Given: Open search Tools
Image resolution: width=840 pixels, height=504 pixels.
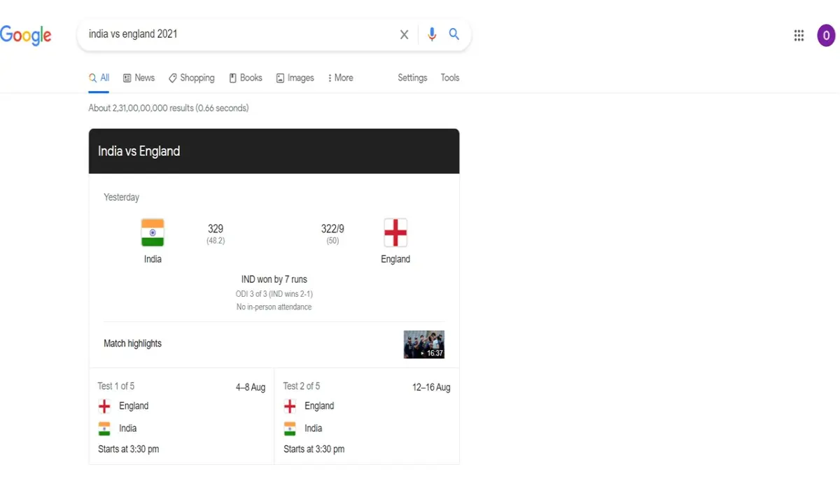Looking at the screenshot, I should (450, 78).
